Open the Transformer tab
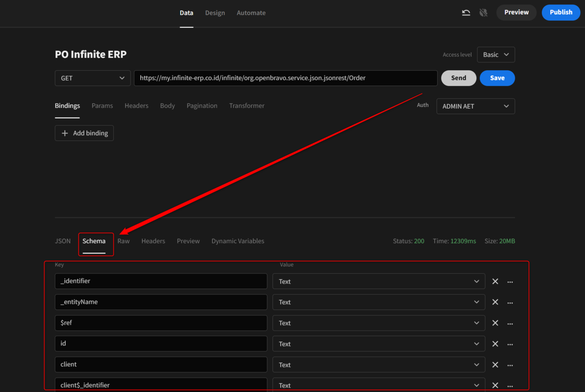 [x=247, y=105]
